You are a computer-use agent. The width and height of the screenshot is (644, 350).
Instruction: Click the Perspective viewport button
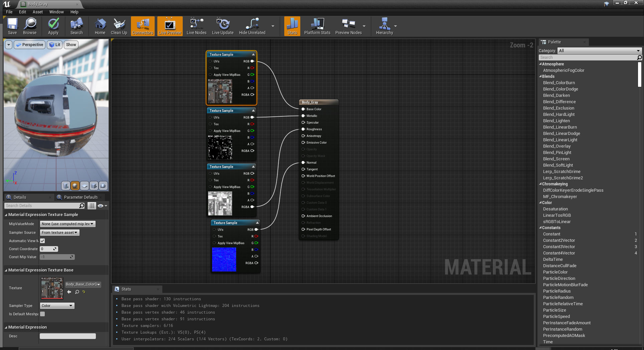coord(30,45)
